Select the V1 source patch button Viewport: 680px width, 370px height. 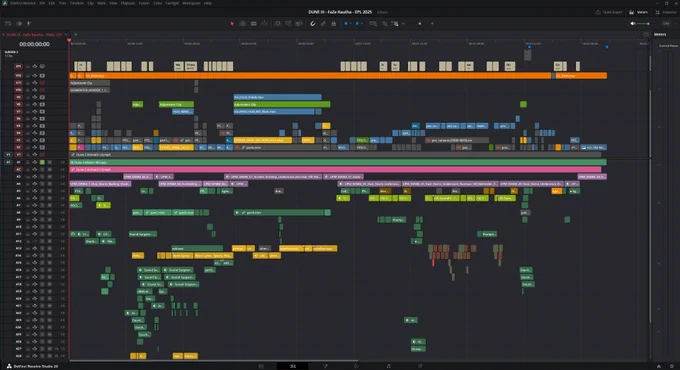click(x=8, y=154)
